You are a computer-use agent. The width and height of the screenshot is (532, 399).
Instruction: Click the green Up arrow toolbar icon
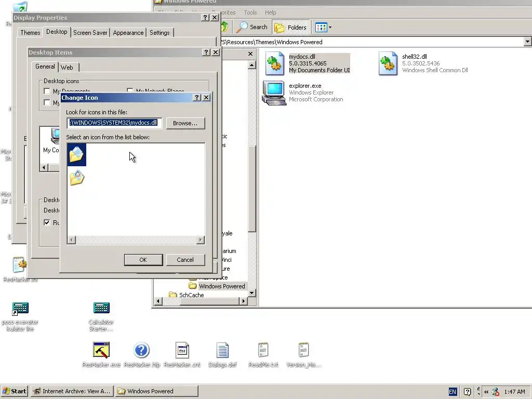(224, 27)
